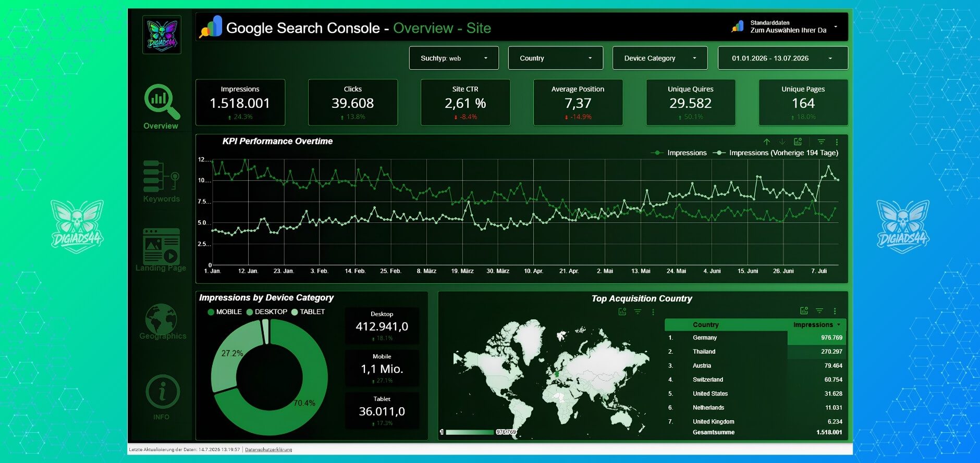Screen dimensions: 980x463
Task: Open three-dot menu above the world map
Action: tap(653, 311)
